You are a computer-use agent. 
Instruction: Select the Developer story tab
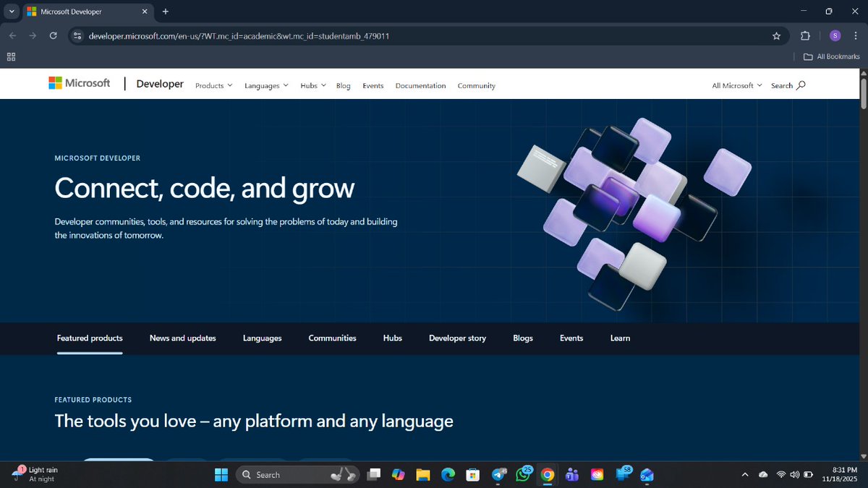click(457, 338)
